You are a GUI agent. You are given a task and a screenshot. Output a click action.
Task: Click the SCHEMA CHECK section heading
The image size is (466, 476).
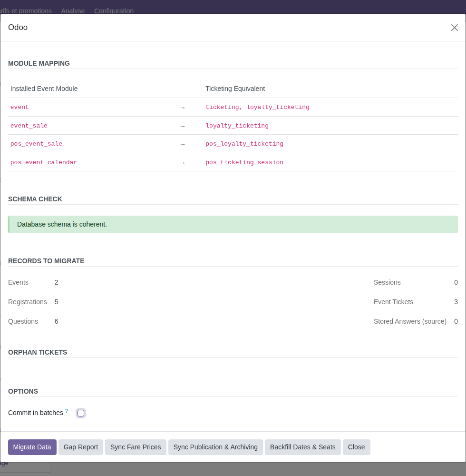pos(35,199)
